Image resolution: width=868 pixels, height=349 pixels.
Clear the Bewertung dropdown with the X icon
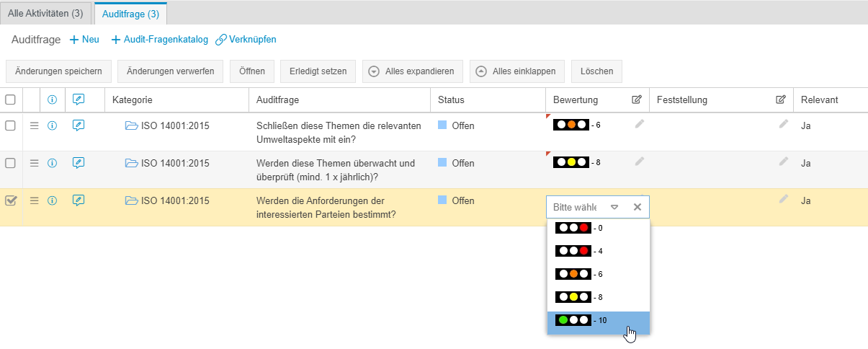click(x=637, y=208)
